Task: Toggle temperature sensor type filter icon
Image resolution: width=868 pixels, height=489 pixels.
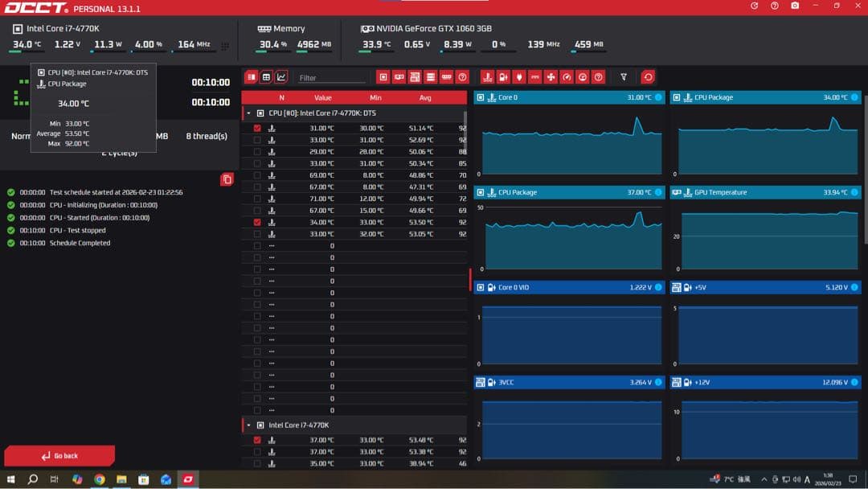Action: (487, 77)
